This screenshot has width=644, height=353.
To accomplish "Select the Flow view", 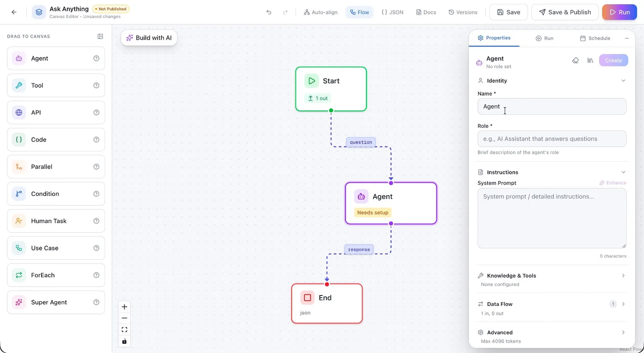I will 359,12.
